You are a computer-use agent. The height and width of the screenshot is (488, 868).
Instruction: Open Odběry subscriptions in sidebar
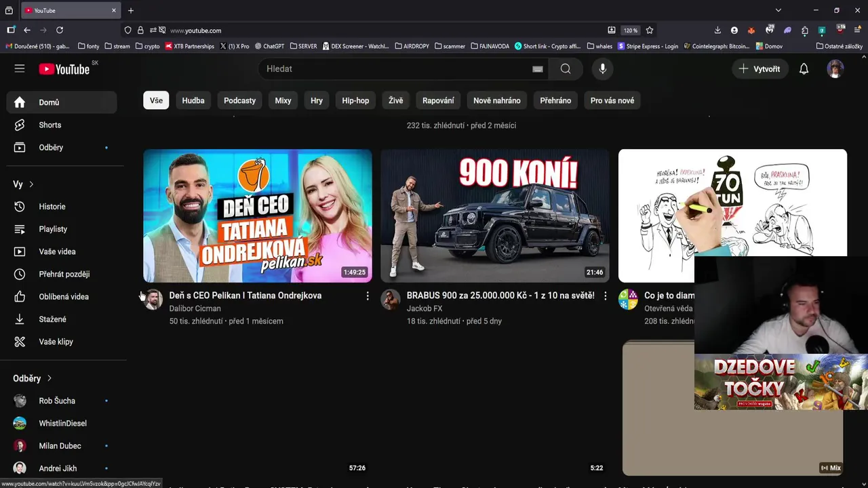[62, 147]
